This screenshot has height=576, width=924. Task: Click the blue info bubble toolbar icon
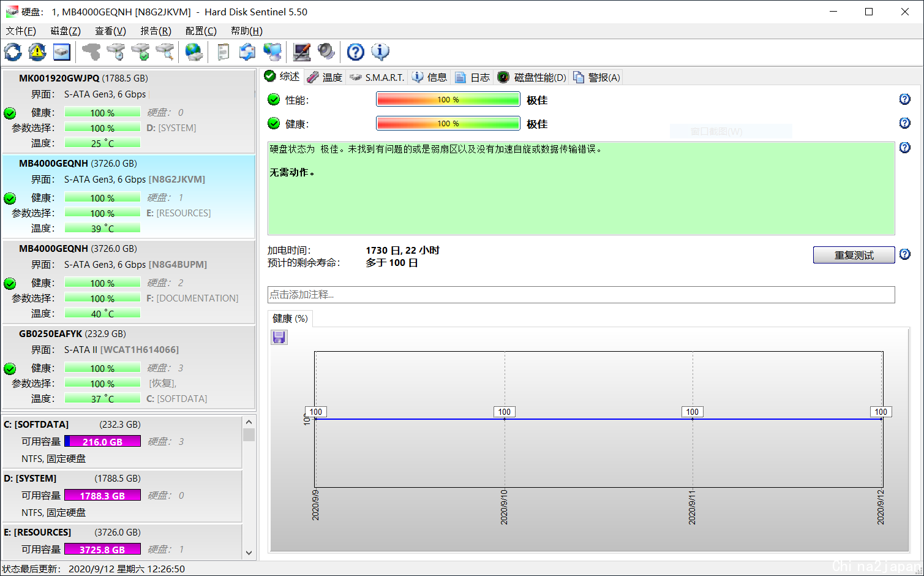coord(380,52)
